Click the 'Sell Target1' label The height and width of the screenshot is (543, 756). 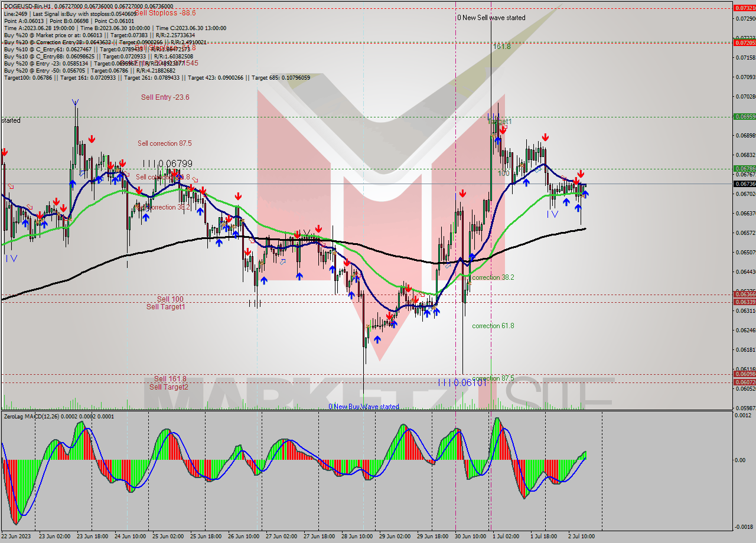(x=165, y=307)
